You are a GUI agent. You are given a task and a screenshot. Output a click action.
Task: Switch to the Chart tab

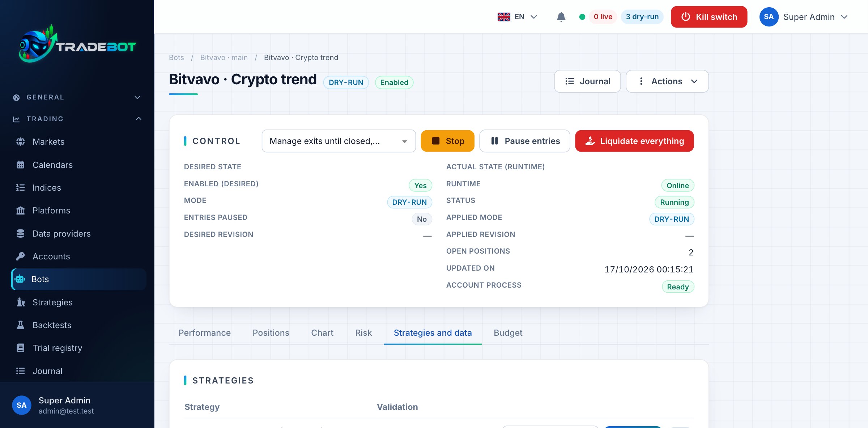click(322, 333)
